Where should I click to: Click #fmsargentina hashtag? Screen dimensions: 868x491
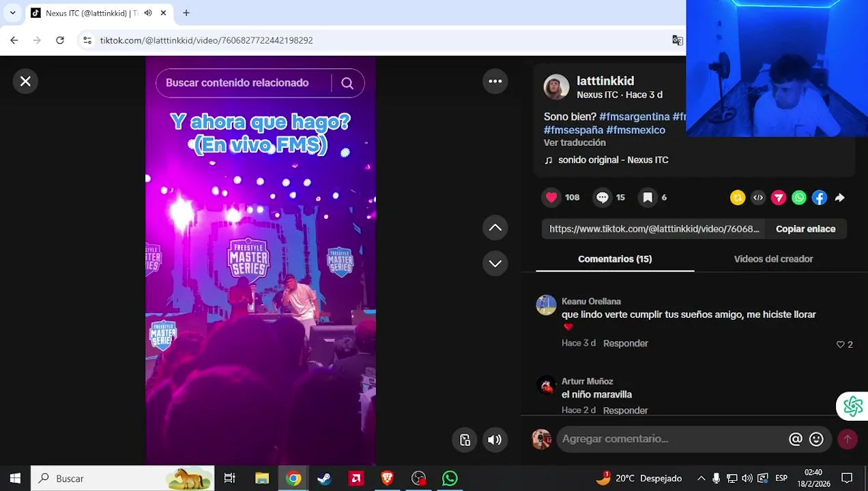click(x=634, y=117)
